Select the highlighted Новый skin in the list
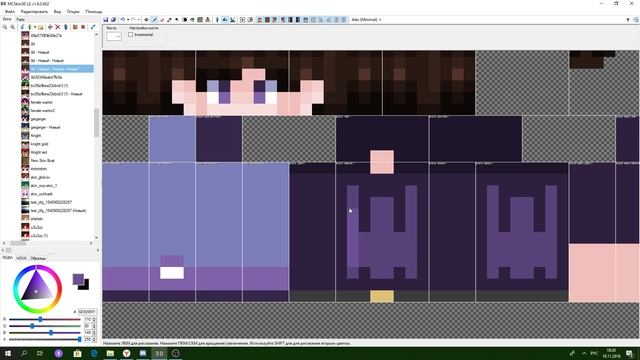 click(x=58, y=69)
